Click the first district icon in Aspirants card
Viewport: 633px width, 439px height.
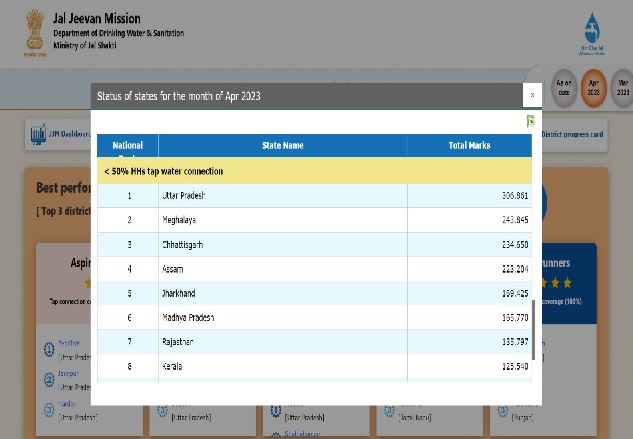tap(49, 350)
